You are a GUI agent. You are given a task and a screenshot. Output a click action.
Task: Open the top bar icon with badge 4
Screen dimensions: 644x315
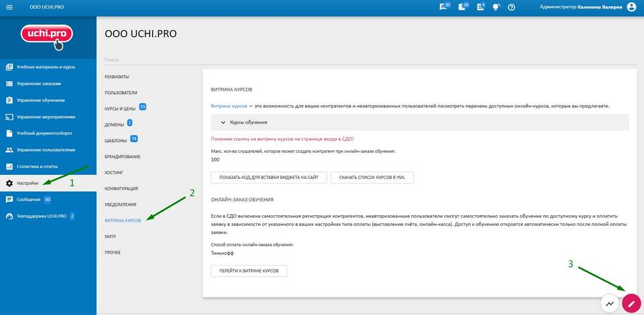point(480,7)
